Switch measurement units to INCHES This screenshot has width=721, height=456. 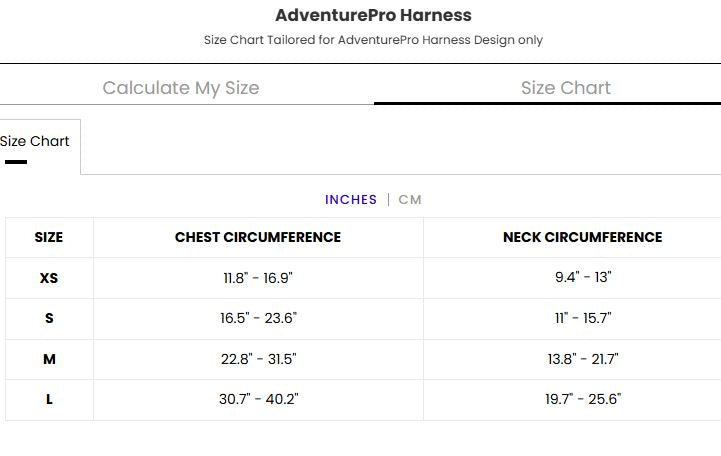[x=351, y=200]
